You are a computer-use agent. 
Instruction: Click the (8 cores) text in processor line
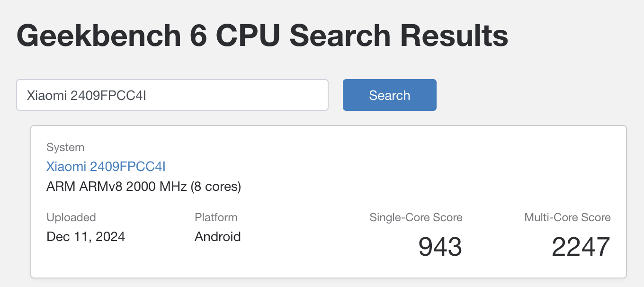pos(216,187)
